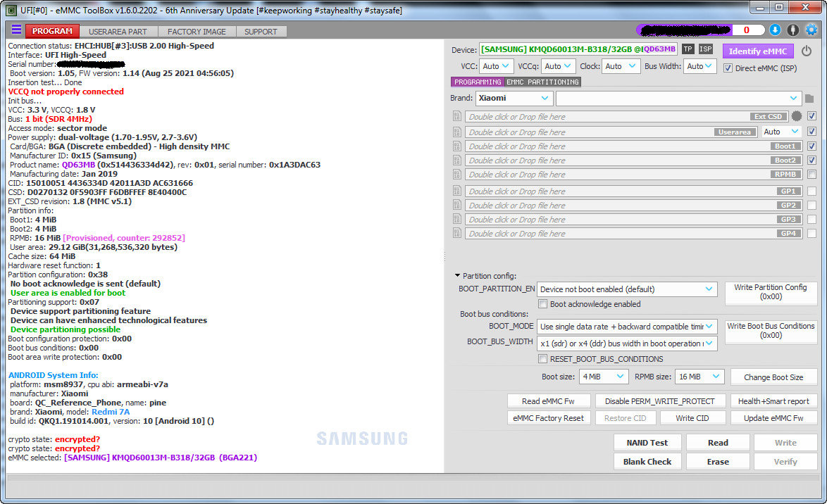Check the RPMB row checkbox

pos(812,175)
